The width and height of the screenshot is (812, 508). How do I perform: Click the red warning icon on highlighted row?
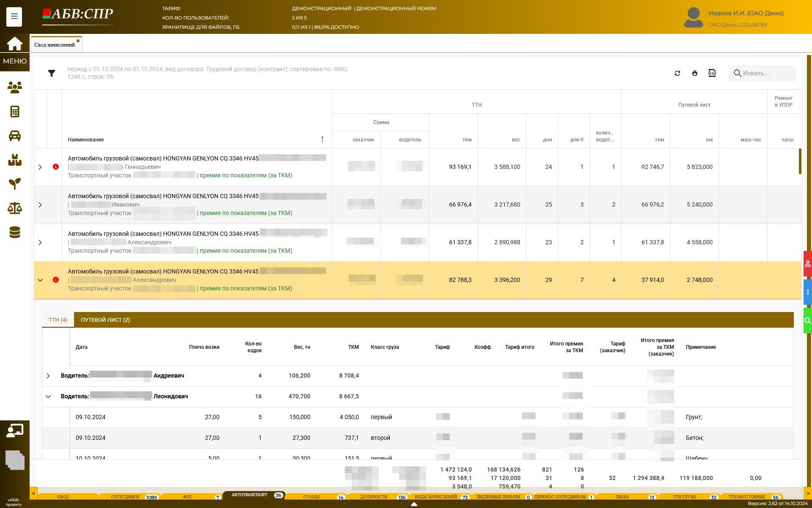coord(55,280)
